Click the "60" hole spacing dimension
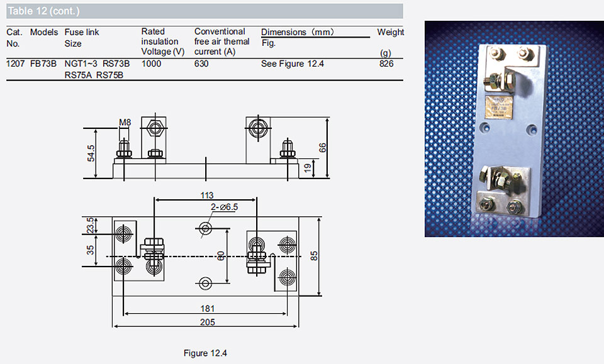 (x=221, y=256)
